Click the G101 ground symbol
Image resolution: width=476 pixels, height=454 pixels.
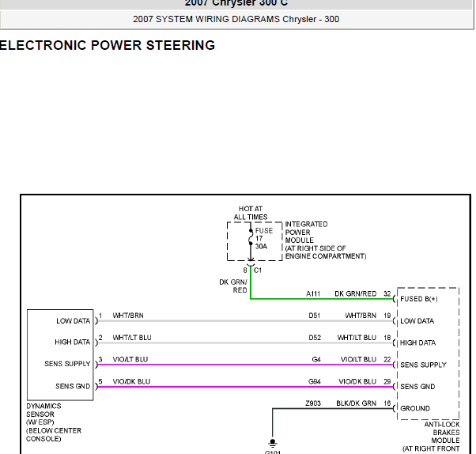coord(273,442)
